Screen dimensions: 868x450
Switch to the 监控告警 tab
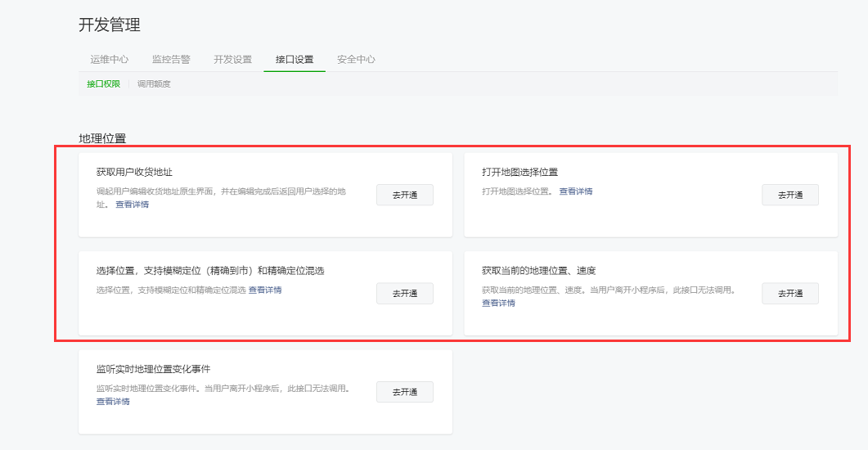[171, 60]
